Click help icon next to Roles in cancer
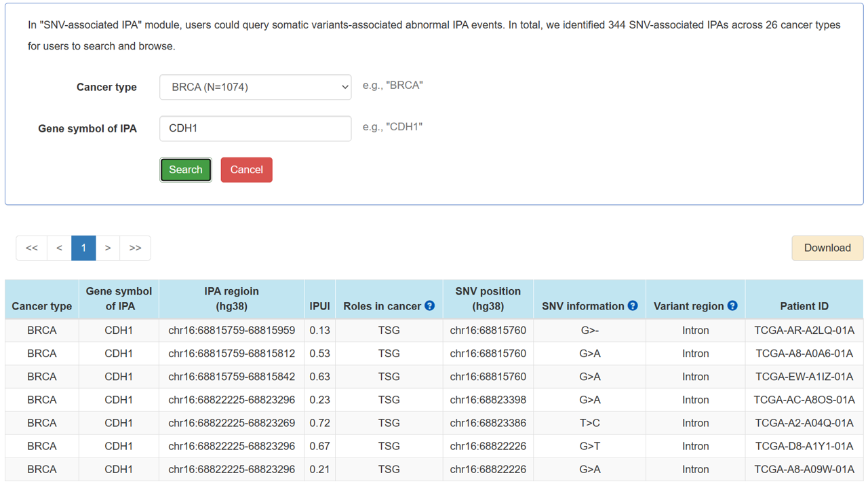This screenshot has height=486, width=868. pos(429,306)
